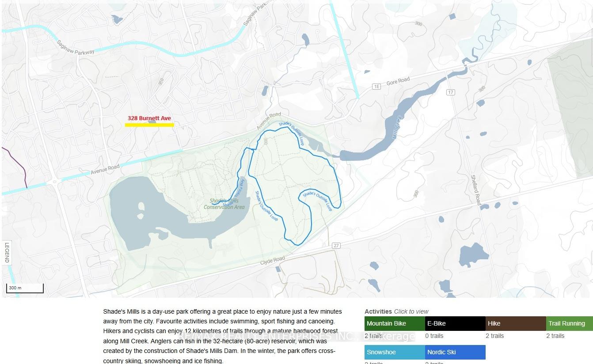Click the route 27 road marker
593x364 pixels.
point(336,246)
